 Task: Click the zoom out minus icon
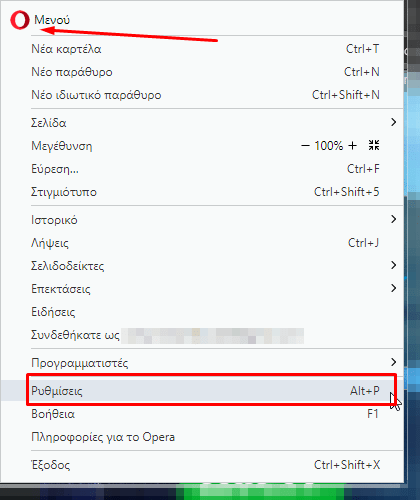305,146
